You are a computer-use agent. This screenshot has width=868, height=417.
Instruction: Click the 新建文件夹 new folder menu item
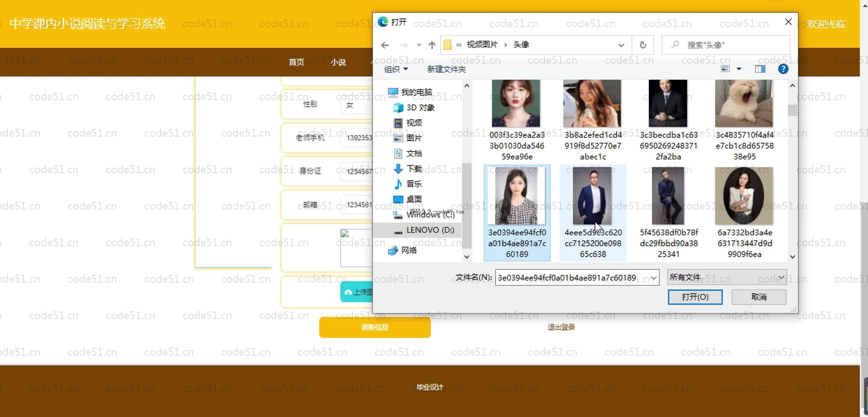point(446,69)
